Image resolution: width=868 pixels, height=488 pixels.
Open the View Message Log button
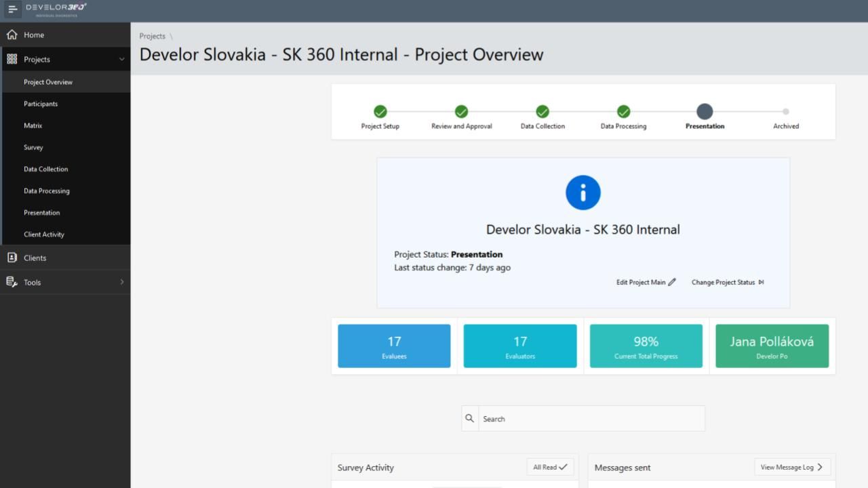pos(791,467)
